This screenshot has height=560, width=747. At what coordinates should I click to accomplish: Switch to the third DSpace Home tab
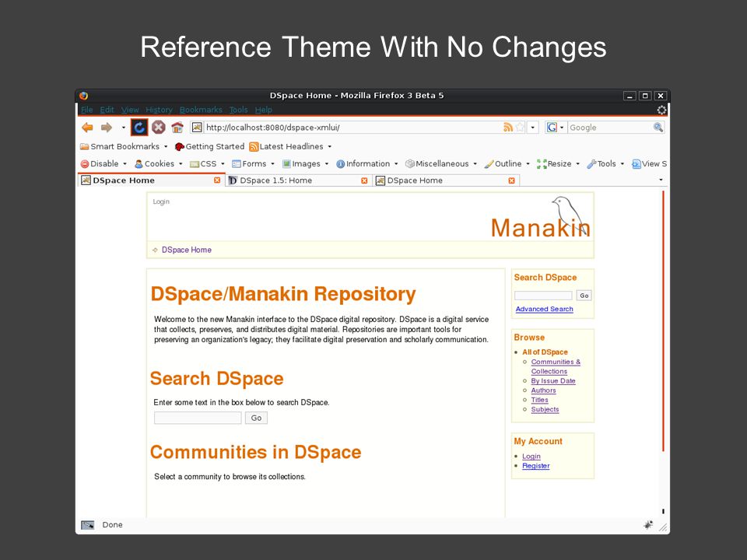point(445,180)
